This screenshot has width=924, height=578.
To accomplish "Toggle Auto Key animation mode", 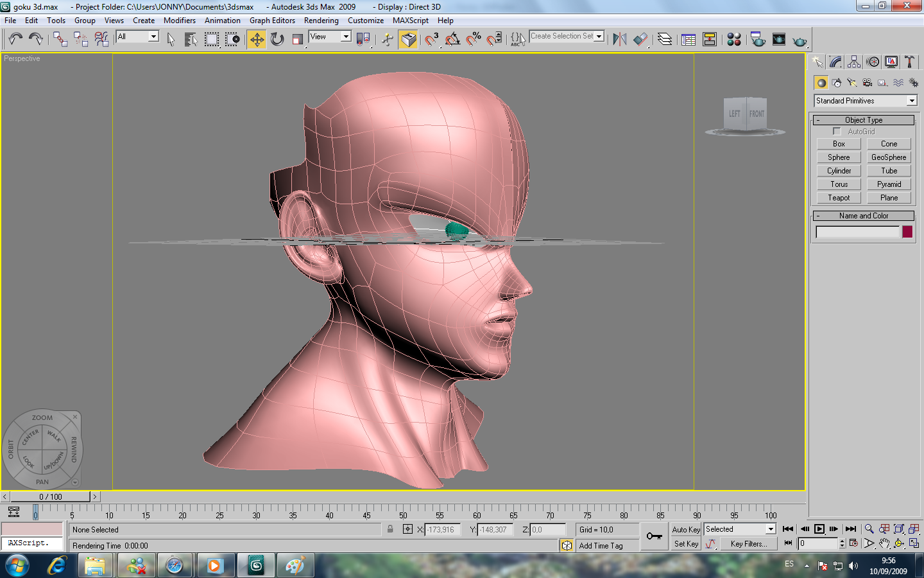I will (x=686, y=529).
